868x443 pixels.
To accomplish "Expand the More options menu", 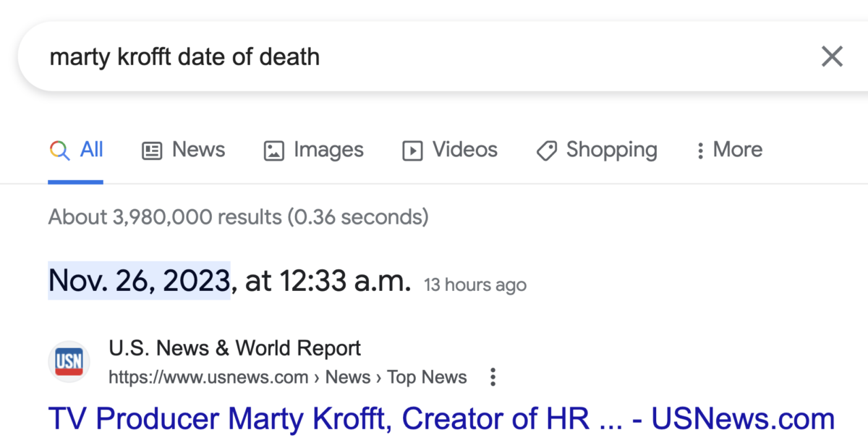I will (728, 150).
